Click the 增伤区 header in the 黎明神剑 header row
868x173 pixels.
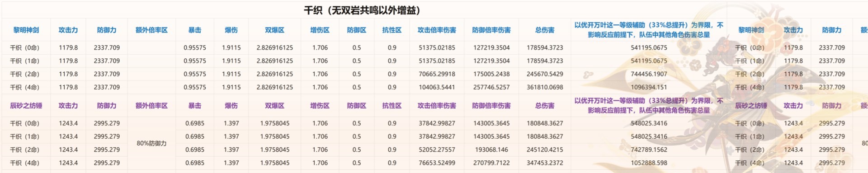(320, 30)
